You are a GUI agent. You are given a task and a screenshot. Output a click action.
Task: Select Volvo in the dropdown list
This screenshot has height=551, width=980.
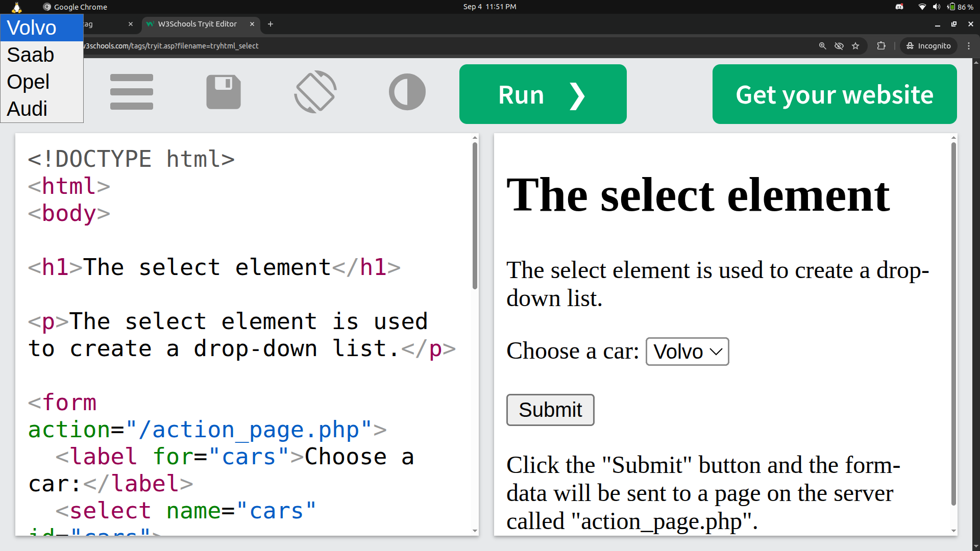[42, 28]
